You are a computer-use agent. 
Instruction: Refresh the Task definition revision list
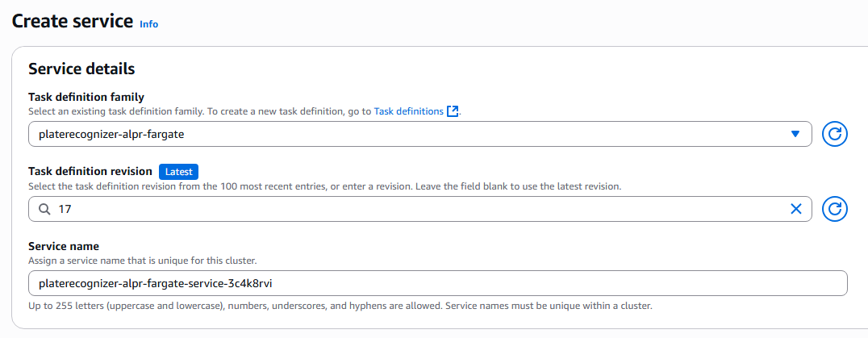pyautogui.click(x=835, y=209)
